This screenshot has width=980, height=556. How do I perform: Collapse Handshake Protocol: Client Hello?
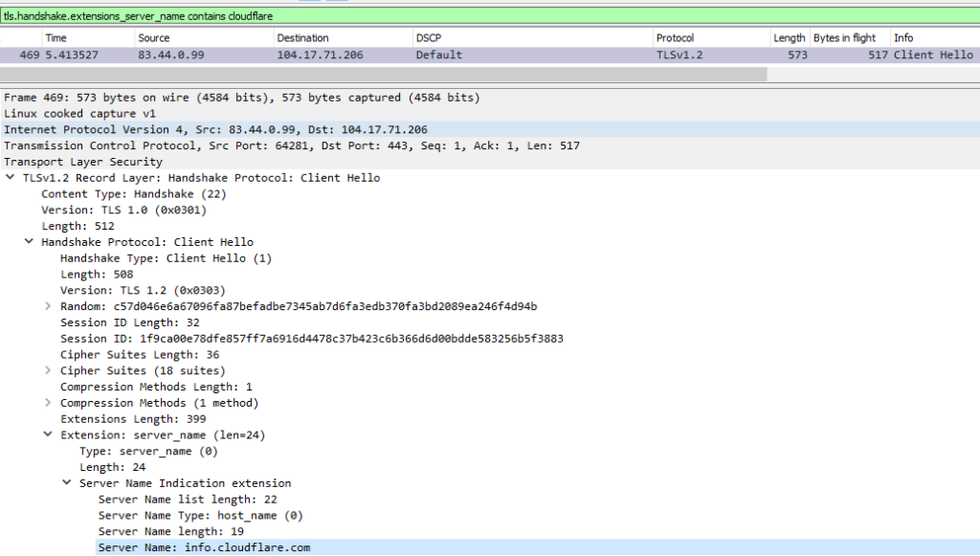[30, 241]
